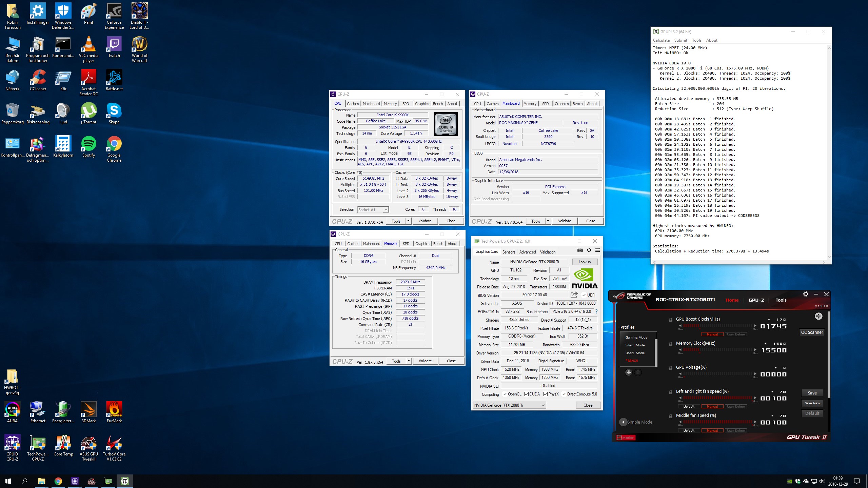Click the GPU Boost Clock slider bar
Image resolution: width=868 pixels, height=488 pixels.
[717, 325]
